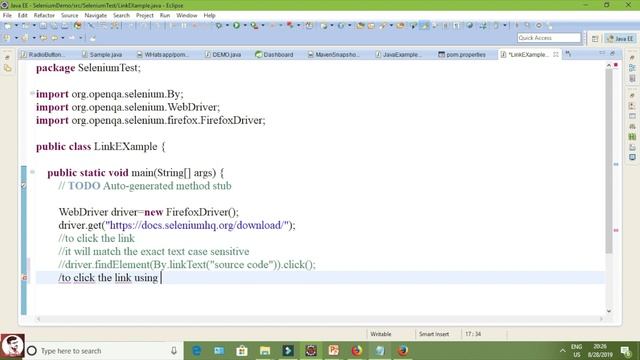Toggle Mark Occurrences highlighted toolbar icon
The image size is (640, 360).
click(424, 26)
